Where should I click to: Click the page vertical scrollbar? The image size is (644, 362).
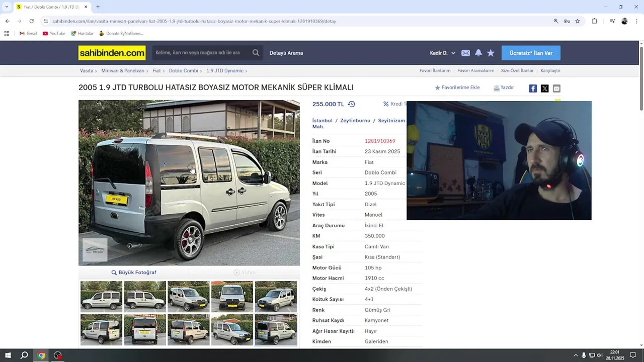coord(641,78)
